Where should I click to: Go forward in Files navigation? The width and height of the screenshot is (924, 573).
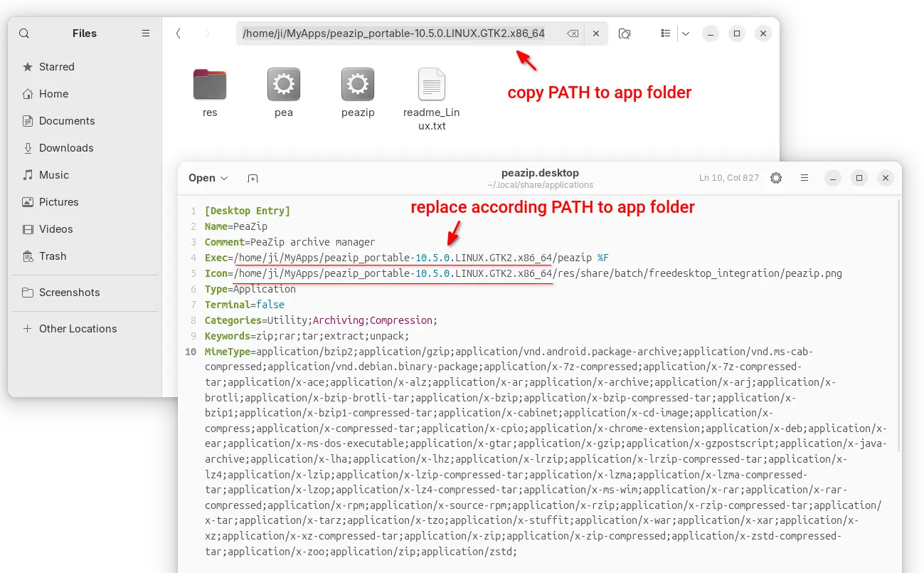(207, 33)
